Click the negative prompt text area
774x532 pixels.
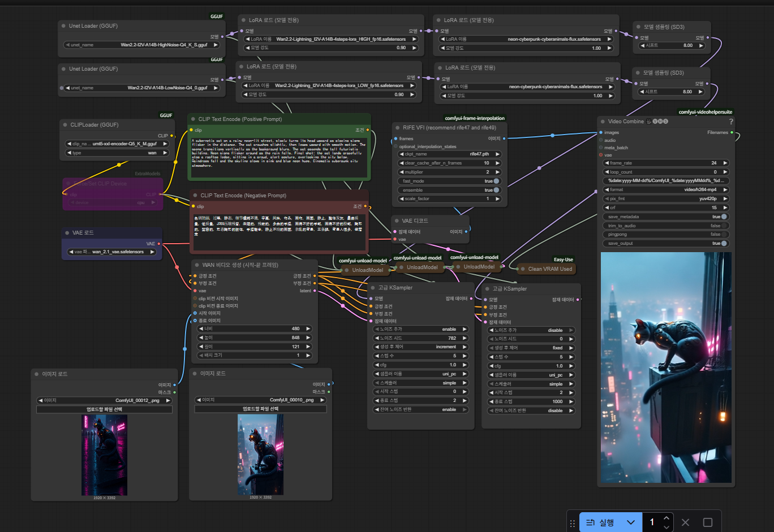(279, 231)
